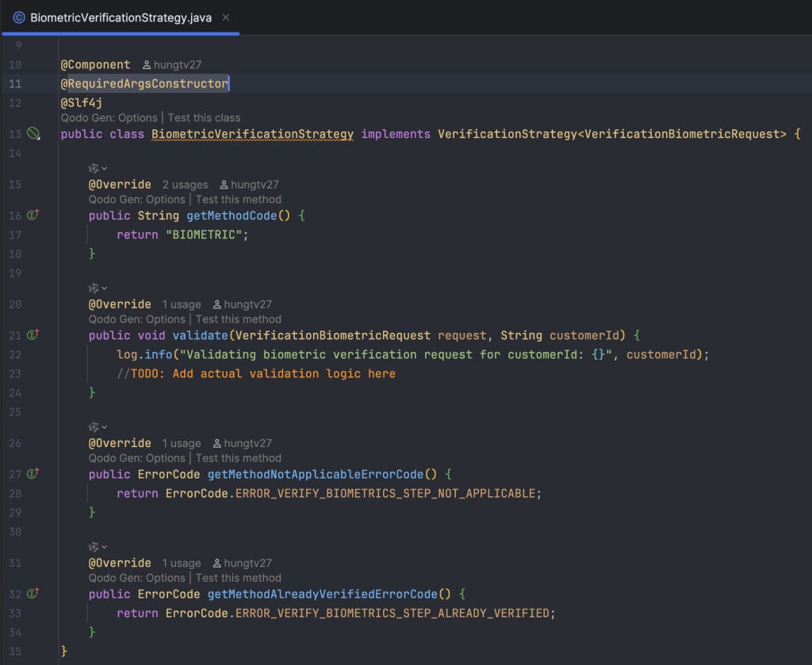
Task: Click the implements gutter icon beside validate
Action: click(x=33, y=334)
